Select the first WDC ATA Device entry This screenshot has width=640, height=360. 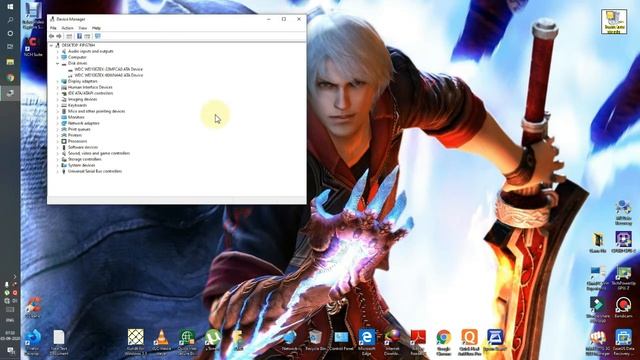click(x=109, y=69)
